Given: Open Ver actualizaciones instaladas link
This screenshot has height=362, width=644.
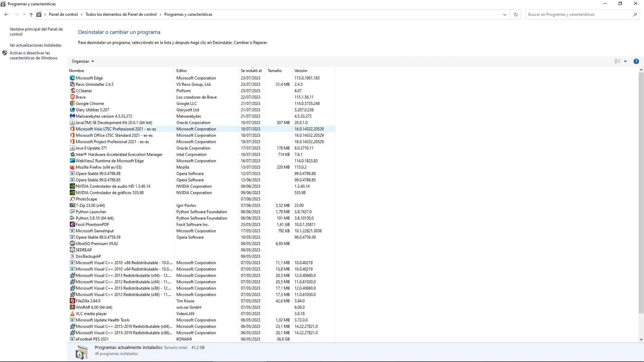Looking at the screenshot, I should click(x=36, y=45).
